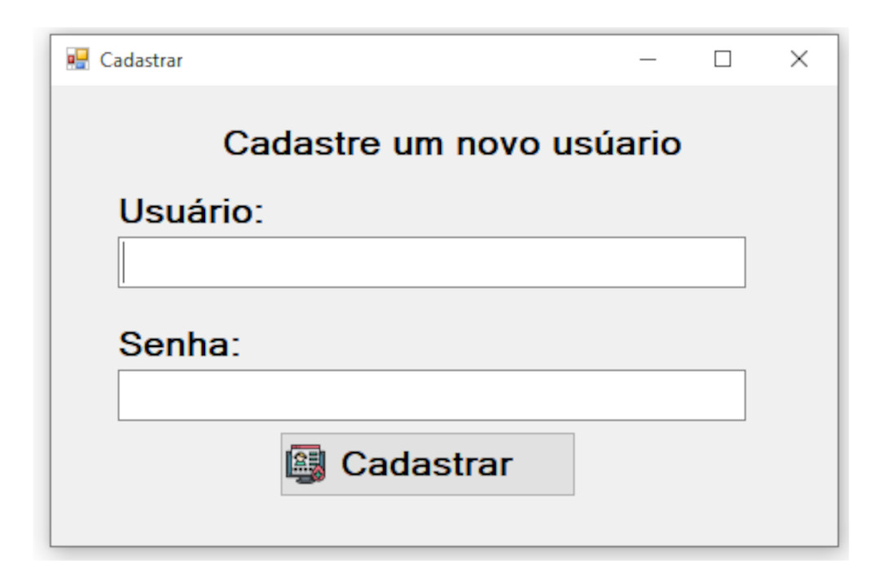Image resolution: width=882 pixels, height=588 pixels.
Task: Click the "Cadastre um novo usúario" heading
Action: point(452,143)
